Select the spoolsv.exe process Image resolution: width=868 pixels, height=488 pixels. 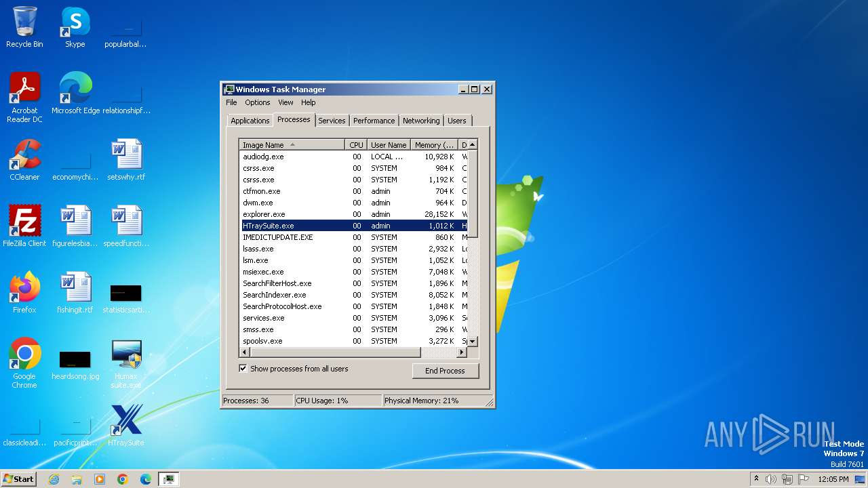point(353,341)
